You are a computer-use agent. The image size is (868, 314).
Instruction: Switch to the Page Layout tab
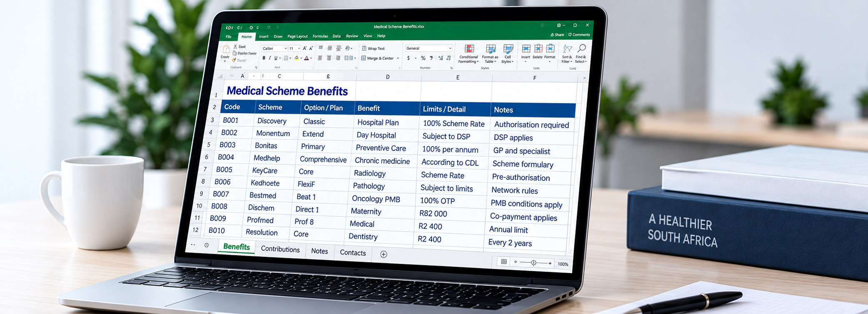coord(297,37)
